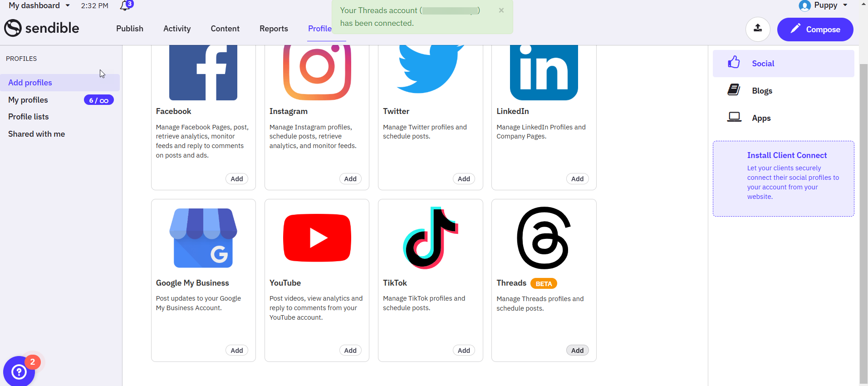This screenshot has height=386, width=868.
Task: Click the Google My Business storefront logo
Action: tap(203, 238)
